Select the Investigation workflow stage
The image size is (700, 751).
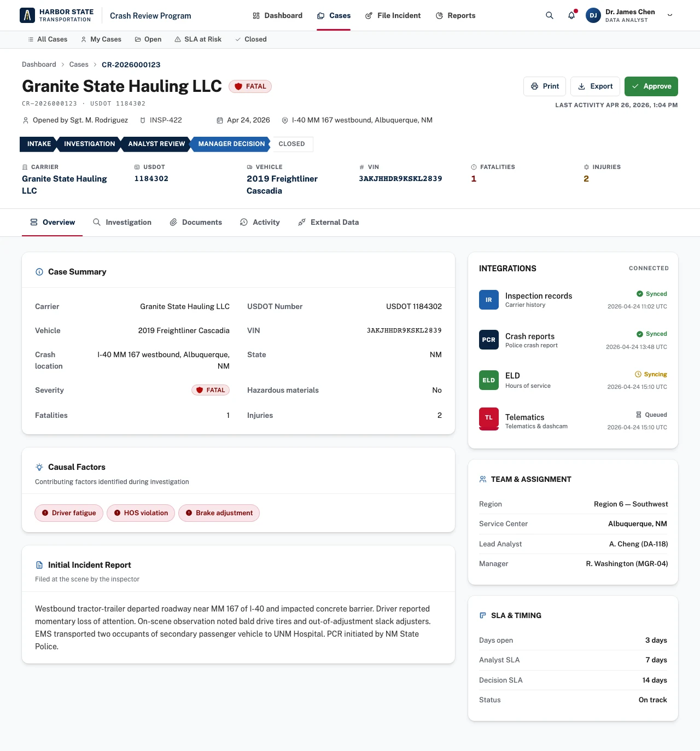89,144
